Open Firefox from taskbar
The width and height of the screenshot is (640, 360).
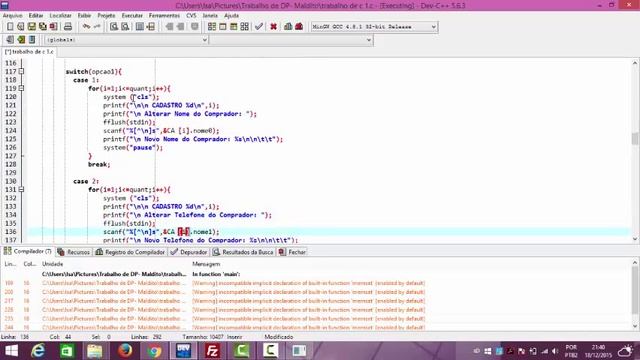(125, 351)
